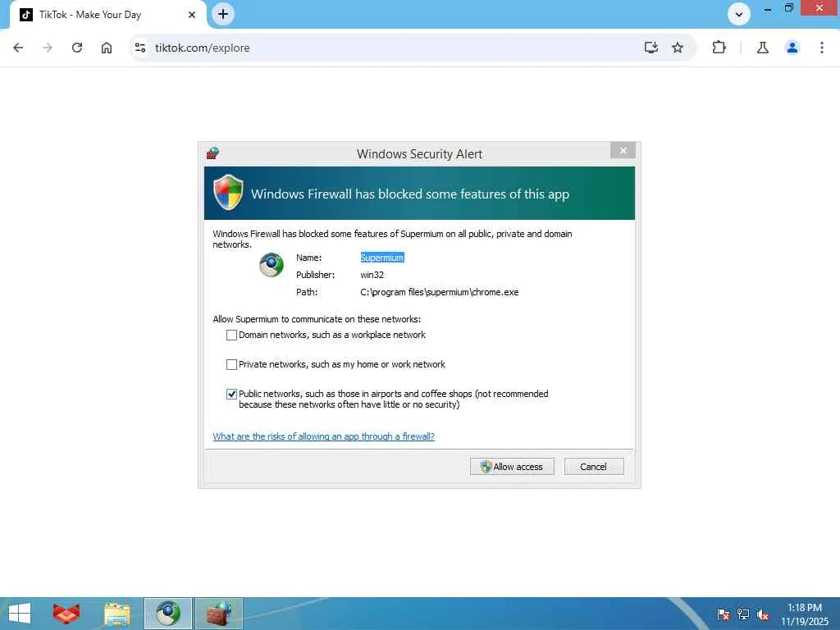The height and width of the screenshot is (630, 840).
Task: Bookmark this page with the star icon
Action: (x=678, y=48)
